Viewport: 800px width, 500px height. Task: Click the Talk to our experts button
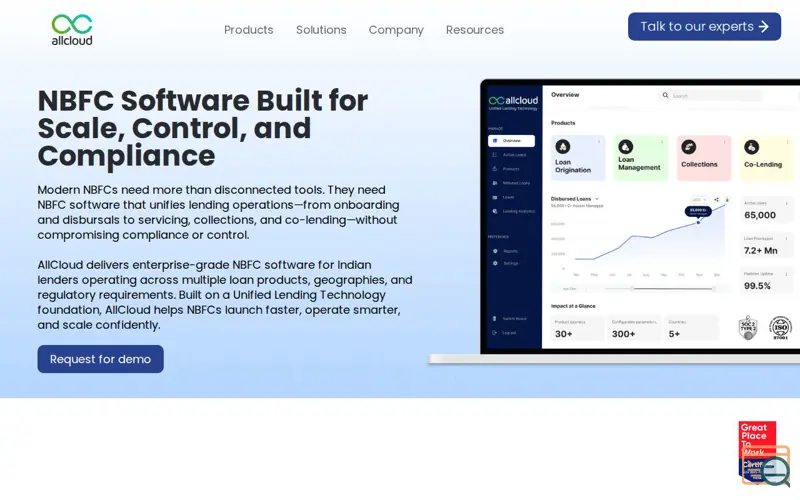click(704, 27)
